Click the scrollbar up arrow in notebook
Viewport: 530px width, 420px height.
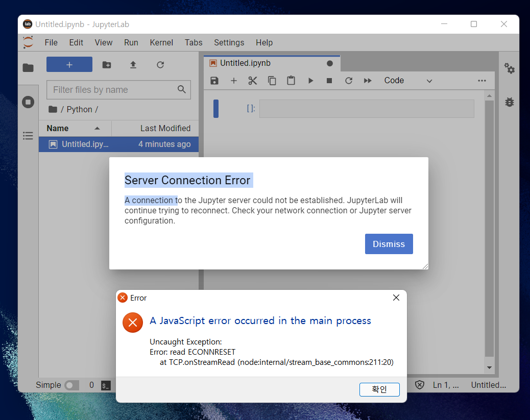tap(489, 96)
